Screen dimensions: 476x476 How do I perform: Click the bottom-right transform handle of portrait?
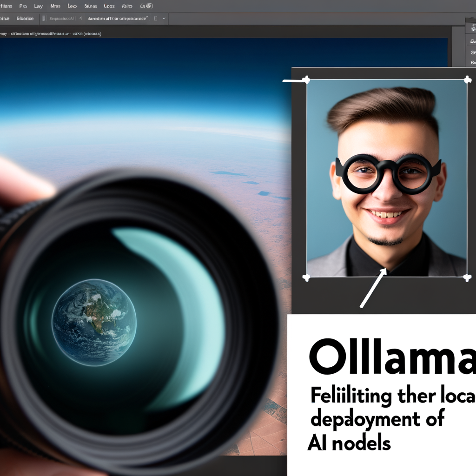click(468, 278)
